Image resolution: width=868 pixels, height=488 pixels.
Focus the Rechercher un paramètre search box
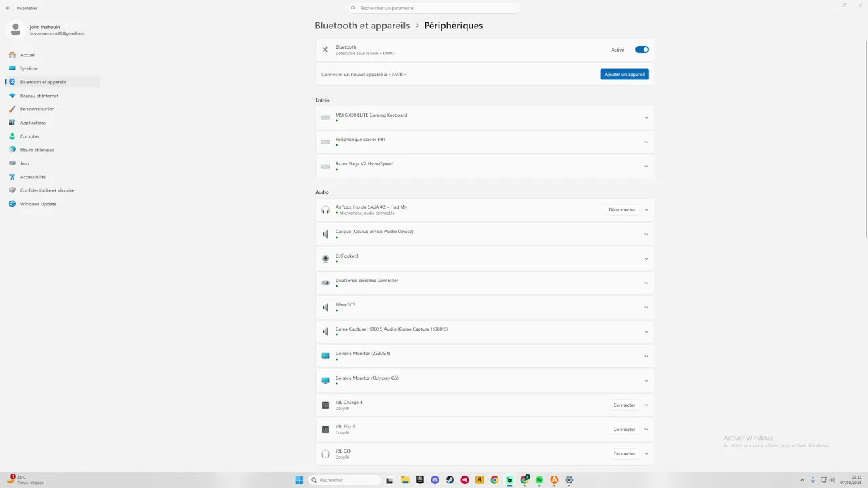434,8
